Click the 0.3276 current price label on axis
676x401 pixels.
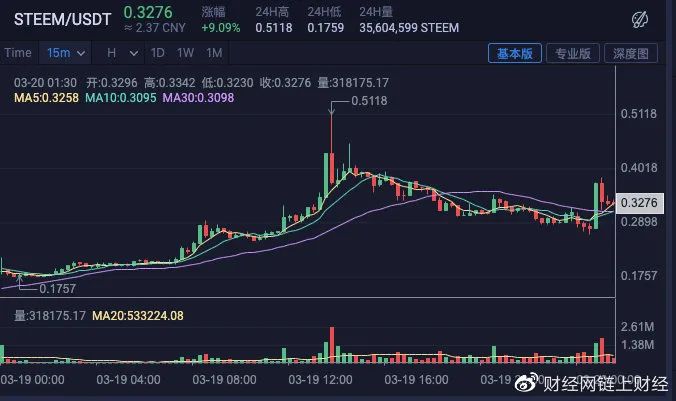(x=639, y=203)
